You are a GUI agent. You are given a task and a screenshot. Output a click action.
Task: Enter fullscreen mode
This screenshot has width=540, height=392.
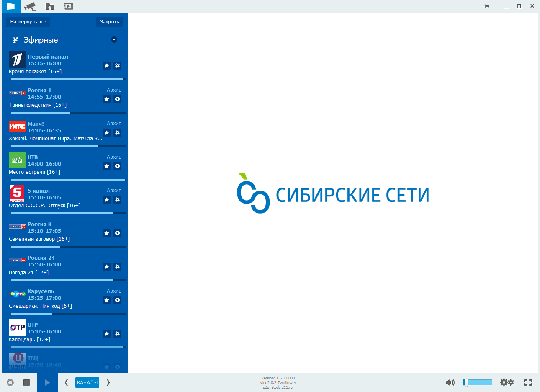[x=528, y=382]
